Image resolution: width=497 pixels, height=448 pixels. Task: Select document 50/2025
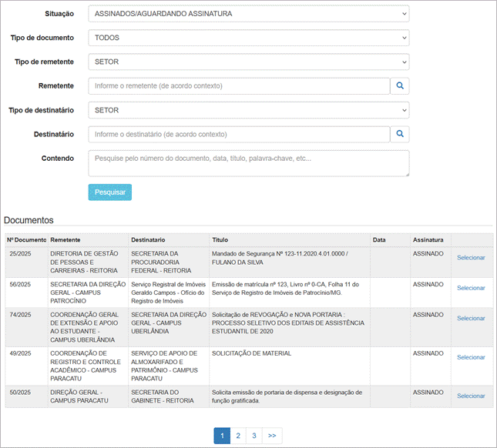pos(471,396)
